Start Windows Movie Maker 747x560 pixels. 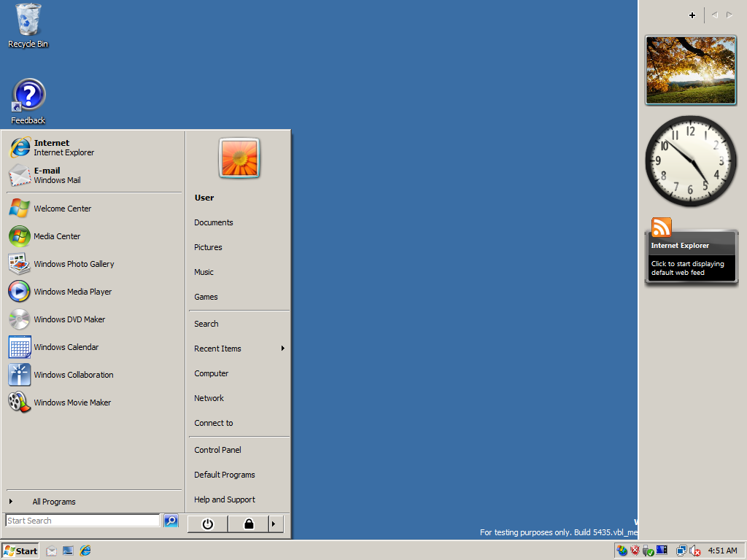(72, 402)
